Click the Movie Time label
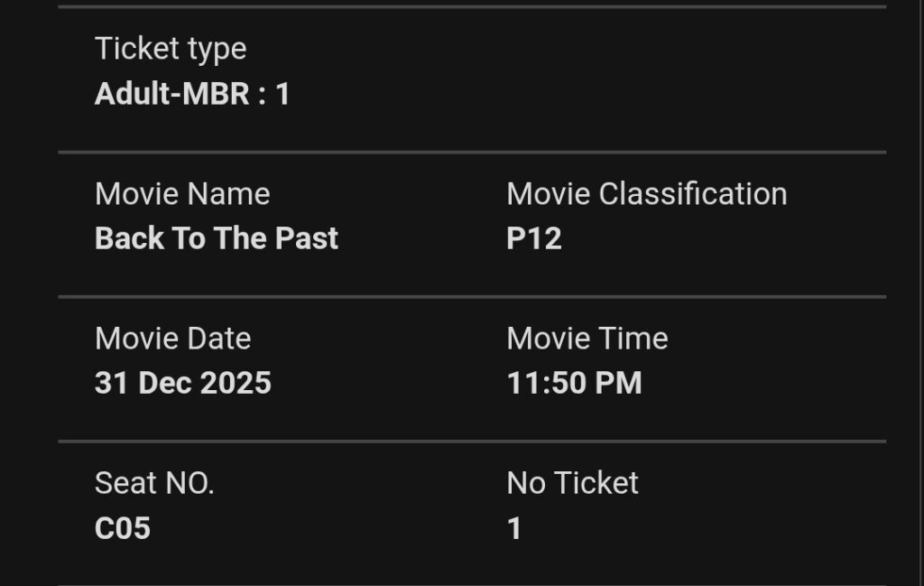 (x=587, y=339)
